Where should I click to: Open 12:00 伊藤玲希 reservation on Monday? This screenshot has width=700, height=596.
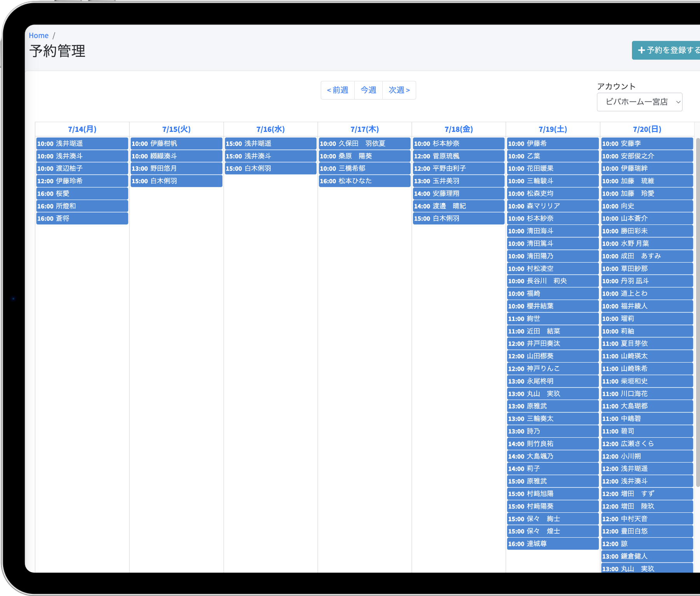click(x=82, y=181)
